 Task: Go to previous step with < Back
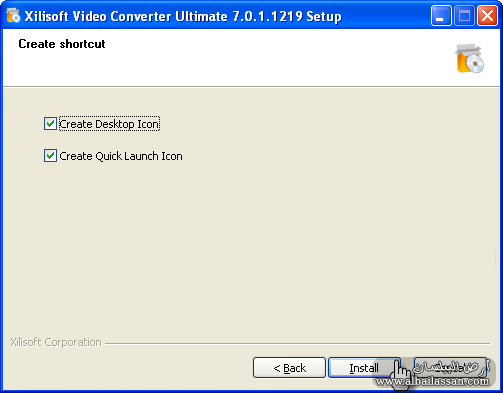(x=289, y=368)
